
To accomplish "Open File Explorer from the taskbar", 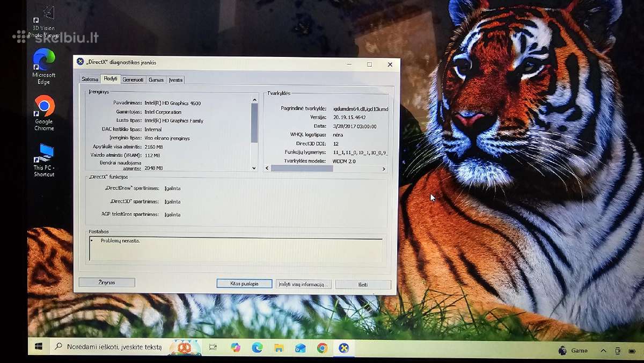I will click(279, 348).
